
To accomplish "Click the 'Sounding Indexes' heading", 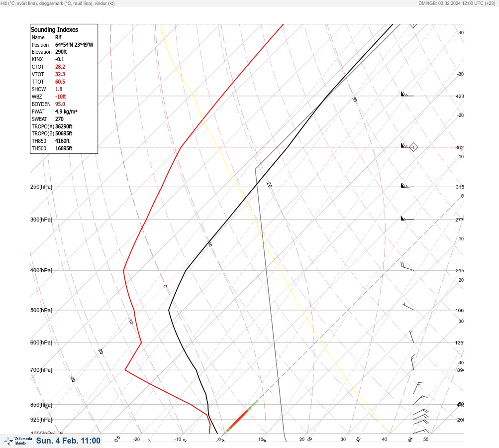I will coord(54,29).
